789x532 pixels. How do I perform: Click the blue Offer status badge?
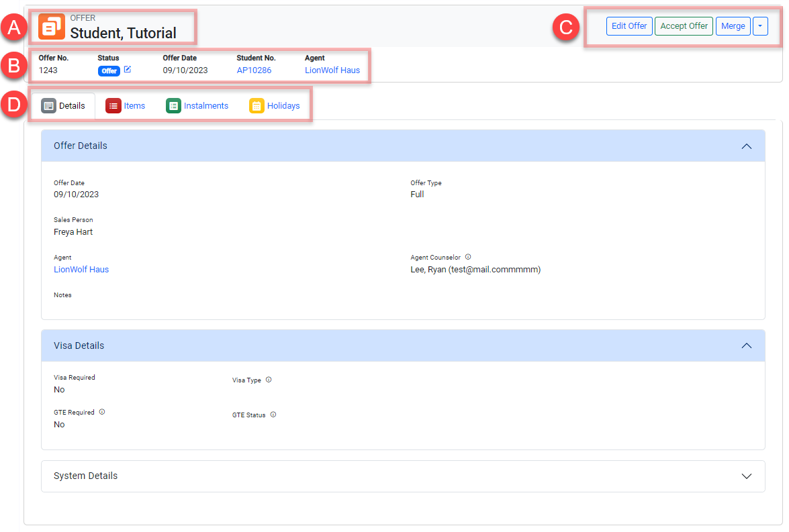pyautogui.click(x=109, y=71)
